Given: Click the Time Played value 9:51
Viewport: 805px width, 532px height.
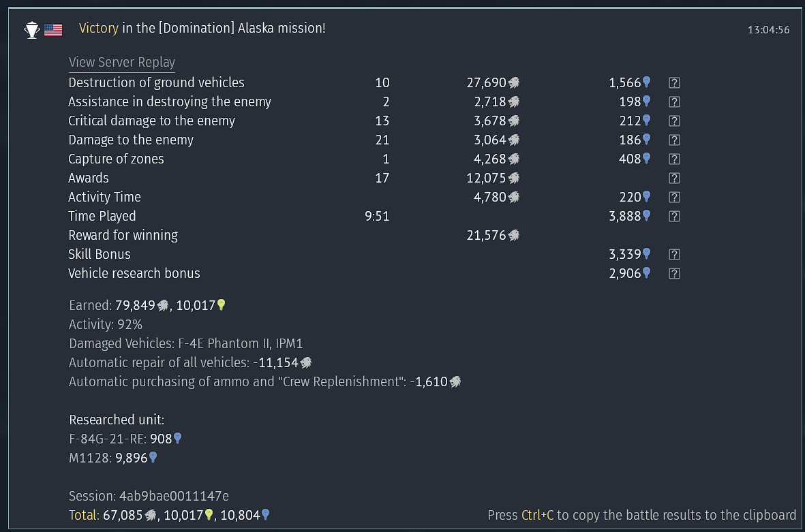Looking at the screenshot, I should coord(377,216).
